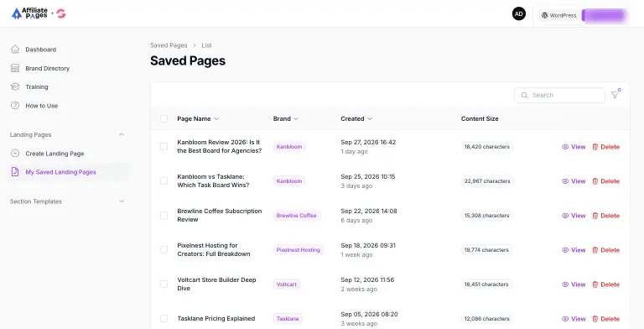Open the table filter icon
The image size is (644, 329).
[615, 95]
